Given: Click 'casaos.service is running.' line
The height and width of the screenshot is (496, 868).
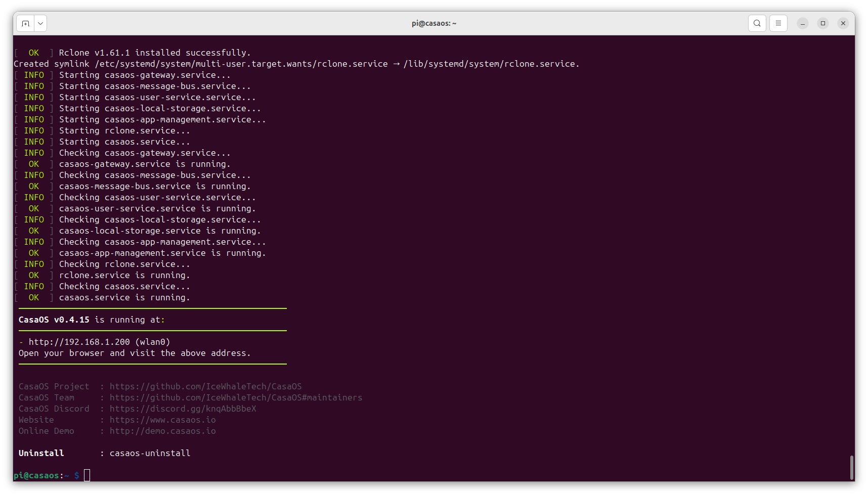Looking at the screenshot, I should (124, 298).
